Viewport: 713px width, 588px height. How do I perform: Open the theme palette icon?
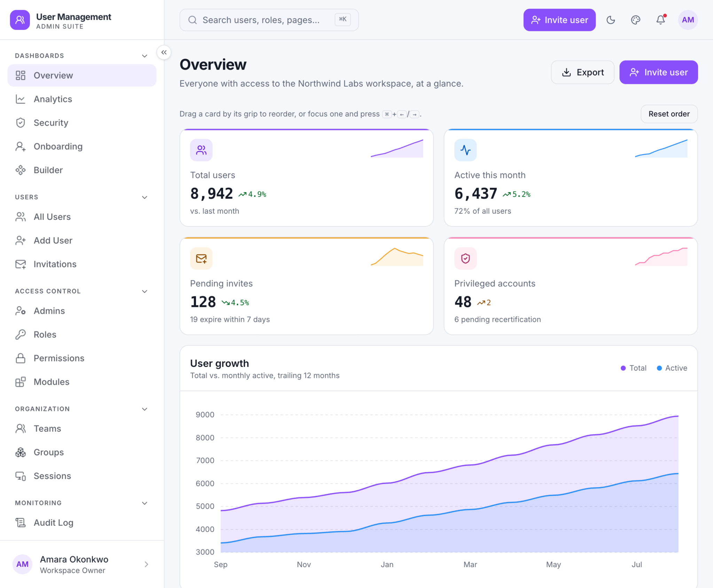tap(636, 20)
